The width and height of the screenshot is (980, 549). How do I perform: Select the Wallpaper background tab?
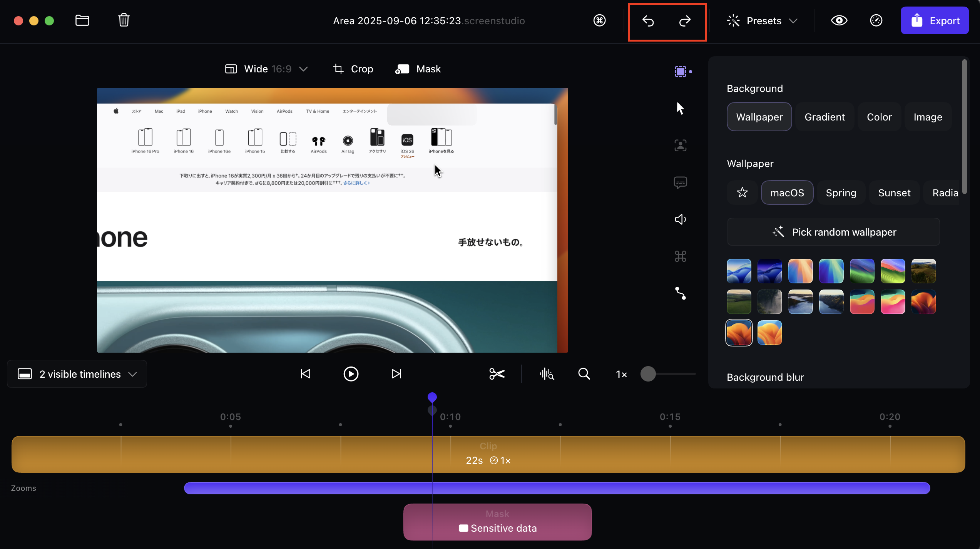coord(759,117)
